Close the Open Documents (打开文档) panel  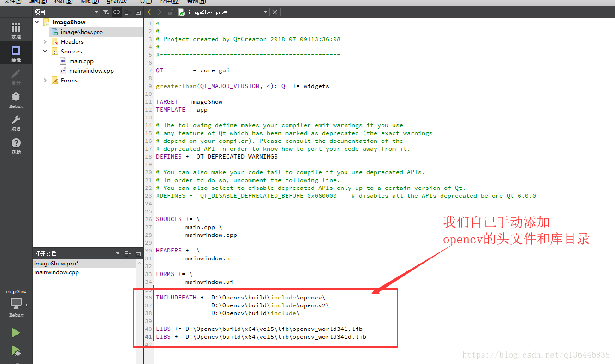tap(138, 253)
